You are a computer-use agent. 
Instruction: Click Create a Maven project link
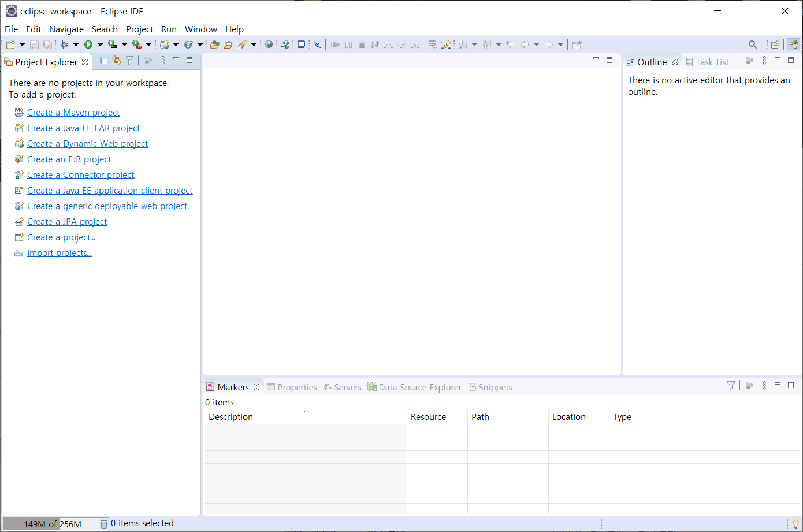73,113
